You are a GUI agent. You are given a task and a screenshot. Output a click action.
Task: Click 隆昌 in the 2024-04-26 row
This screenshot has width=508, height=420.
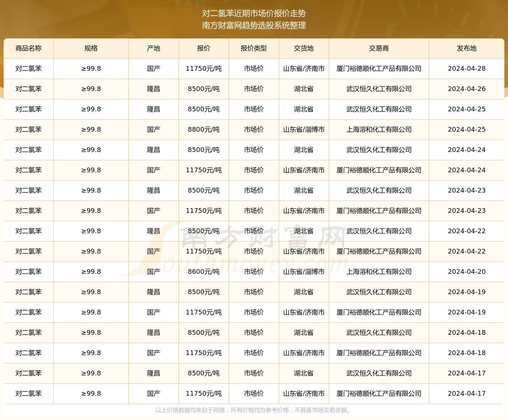pos(153,89)
